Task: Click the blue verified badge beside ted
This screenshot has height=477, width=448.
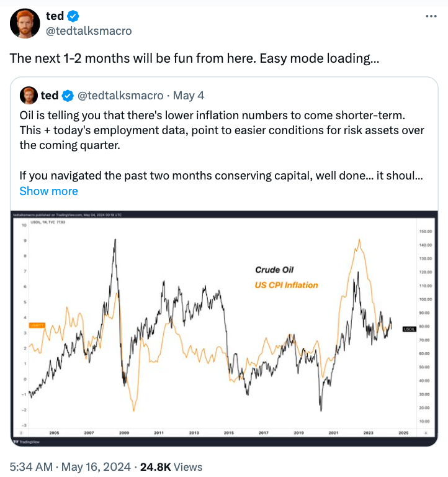Action: (73, 16)
